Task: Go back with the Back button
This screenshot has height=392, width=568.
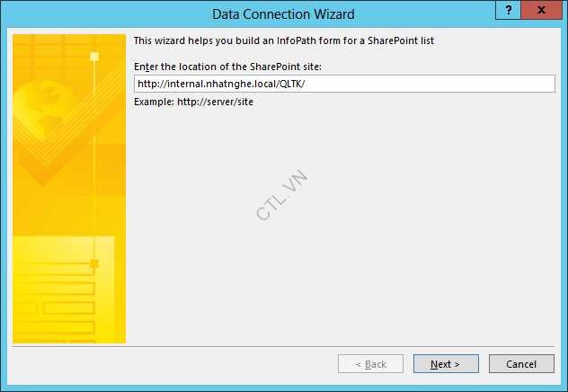Action: click(x=370, y=364)
